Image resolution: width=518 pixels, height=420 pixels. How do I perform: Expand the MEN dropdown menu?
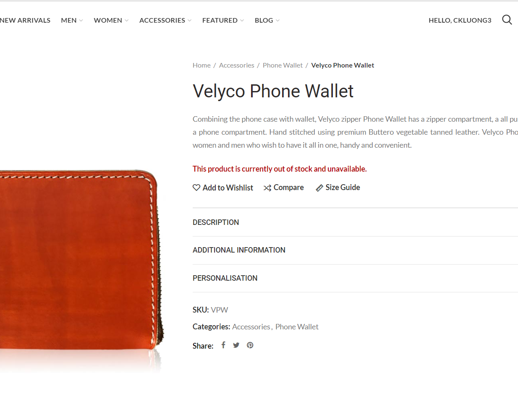pyautogui.click(x=72, y=20)
